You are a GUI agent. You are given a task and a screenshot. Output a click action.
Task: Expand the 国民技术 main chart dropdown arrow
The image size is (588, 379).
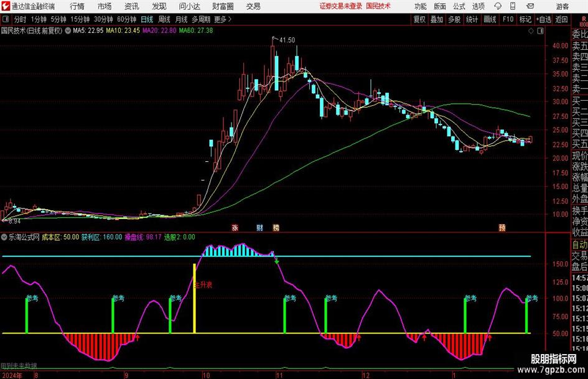tap(68, 30)
